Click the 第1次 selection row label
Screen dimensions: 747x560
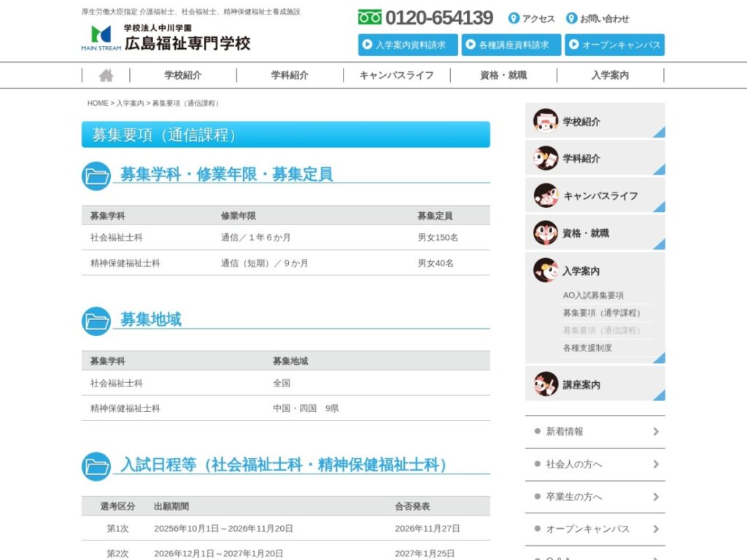(x=117, y=529)
